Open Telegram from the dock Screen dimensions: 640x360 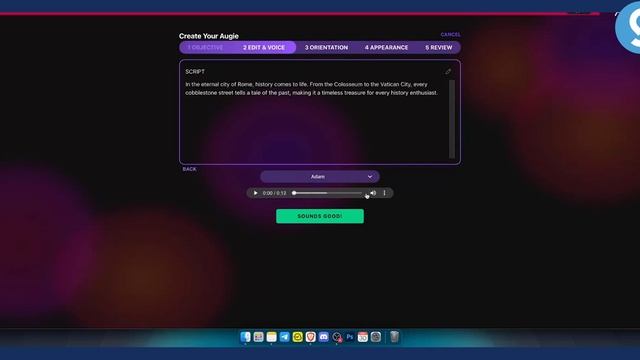pyautogui.click(x=284, y=337)
